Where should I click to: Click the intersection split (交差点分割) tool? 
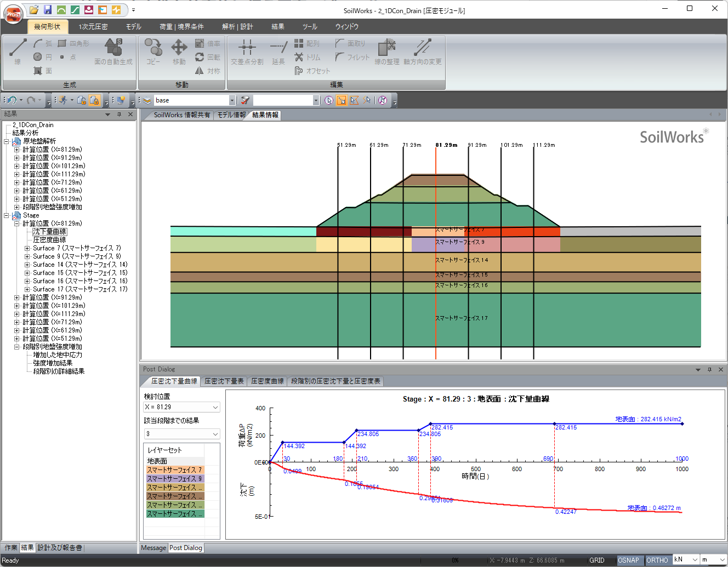pos(247,51)
